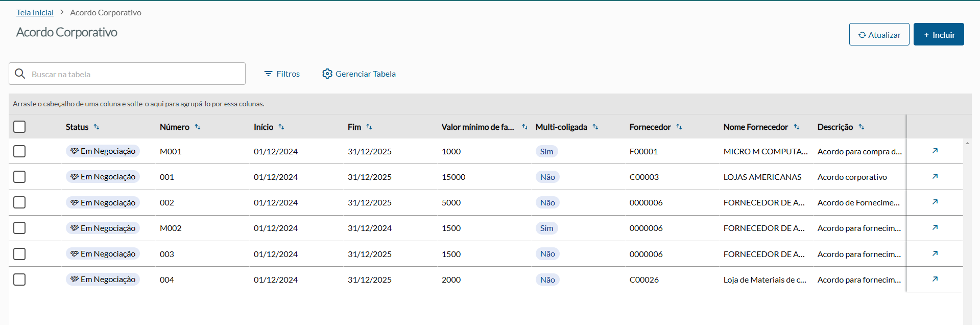Toggle the select-all header checkbox
The width and height of the screenshot is (980, 325).
(x=19, y=127)
